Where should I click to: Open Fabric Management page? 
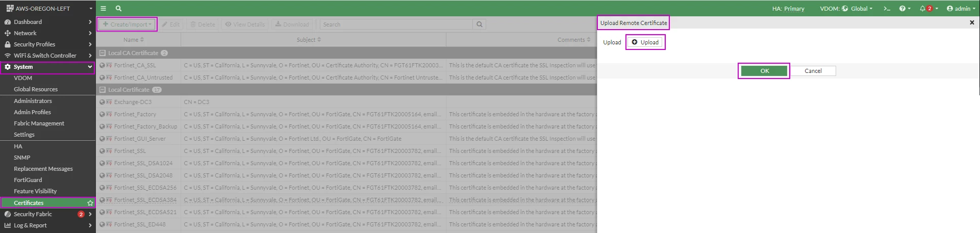pos(48,123)
